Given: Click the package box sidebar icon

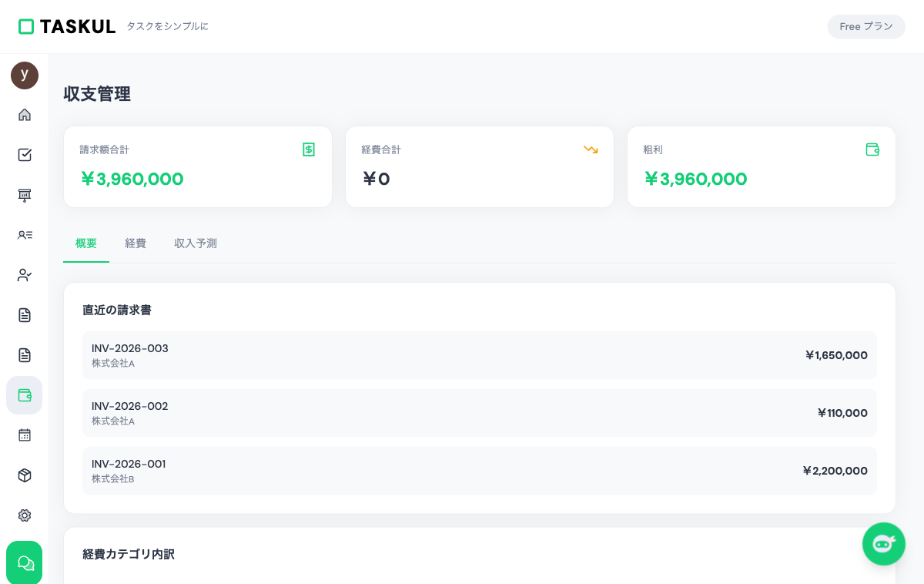Looking at the screenshot, I should click(x=25, y=475).
